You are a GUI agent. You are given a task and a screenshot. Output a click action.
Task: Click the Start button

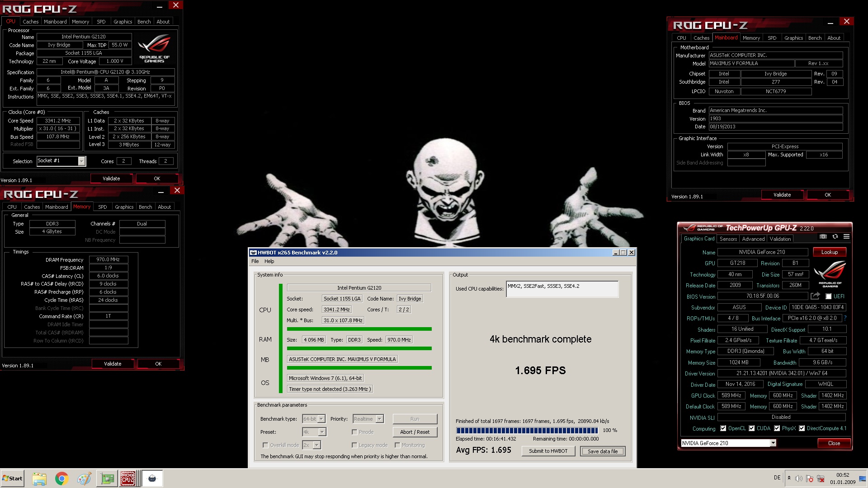pyautogui.click(x=12, y=479)
